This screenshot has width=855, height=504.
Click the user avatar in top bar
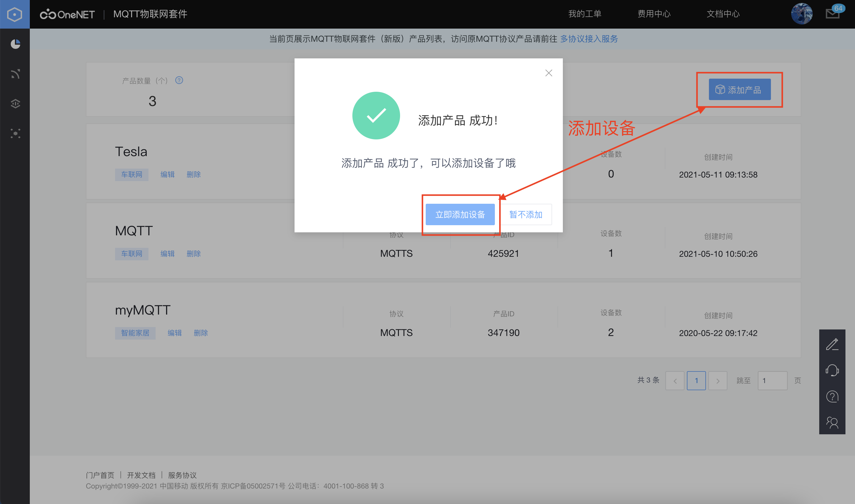tap(802, 14)
